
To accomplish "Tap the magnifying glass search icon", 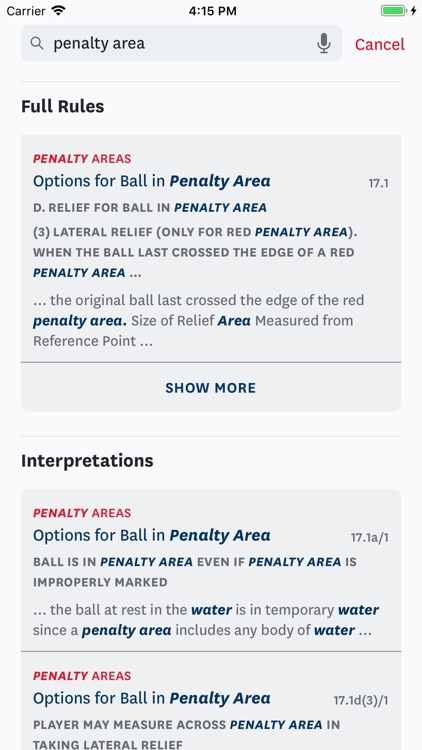I will (37, 43).
